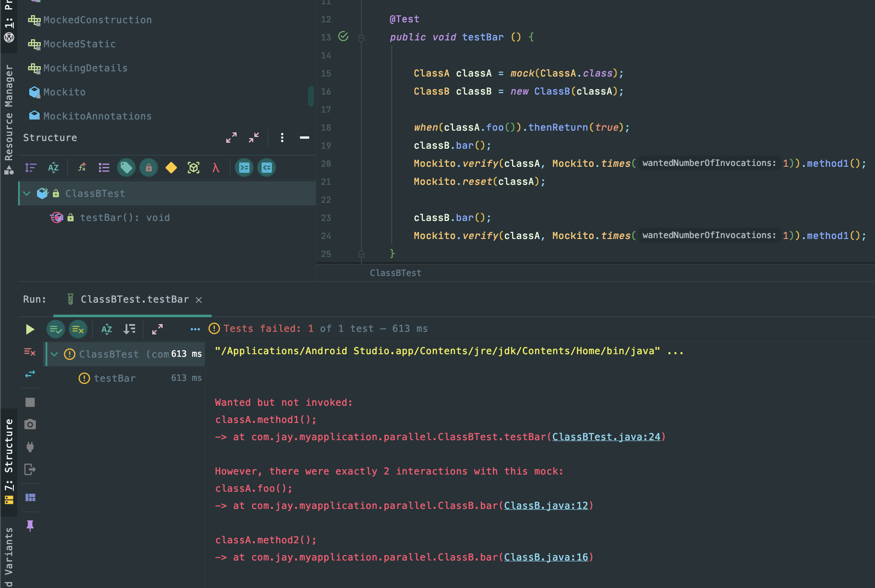875x588 pixels.
Task: Collapse ClassBTest node in test results
Action: (54, 354)
